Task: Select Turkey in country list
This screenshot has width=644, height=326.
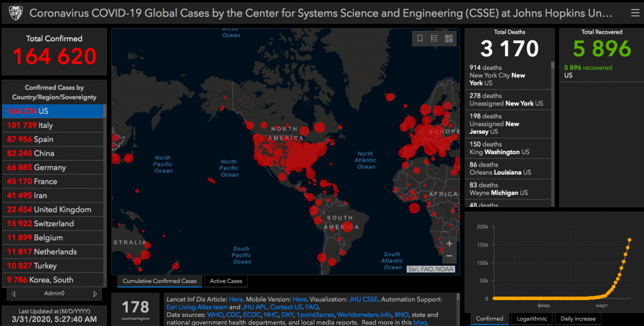Action: (x=53, y=266)
